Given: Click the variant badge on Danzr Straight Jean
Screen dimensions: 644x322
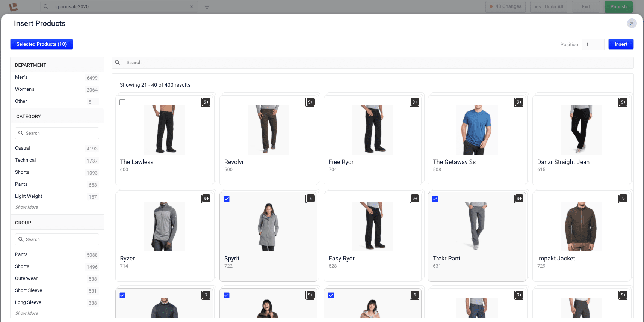Looking at the screenshot, I should pyautogui.click(x=623, y=102).
